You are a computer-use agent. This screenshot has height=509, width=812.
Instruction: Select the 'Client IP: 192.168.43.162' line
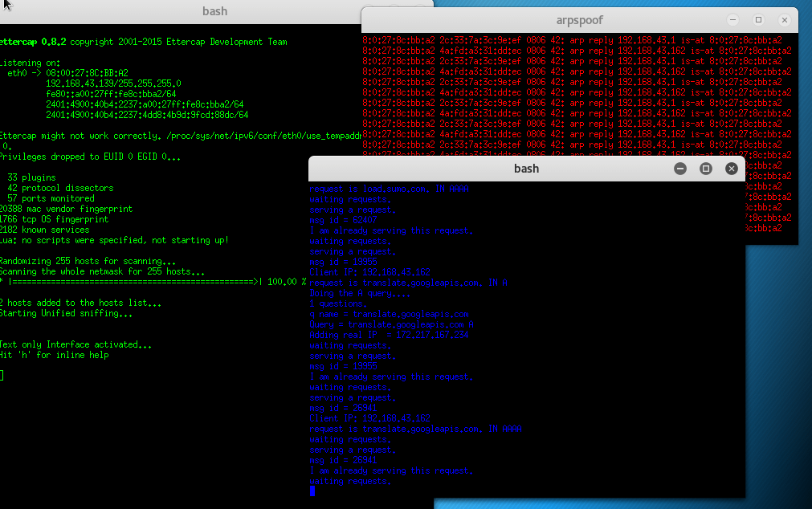[x=367, y=418]
